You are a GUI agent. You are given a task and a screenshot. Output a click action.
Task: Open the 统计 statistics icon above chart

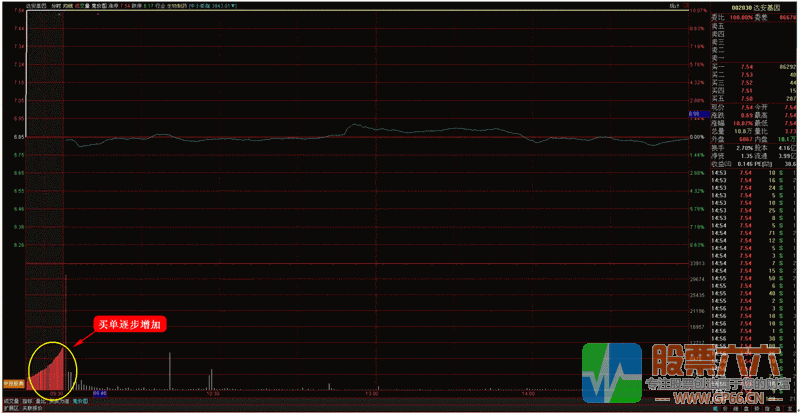[x=676, y=5]
